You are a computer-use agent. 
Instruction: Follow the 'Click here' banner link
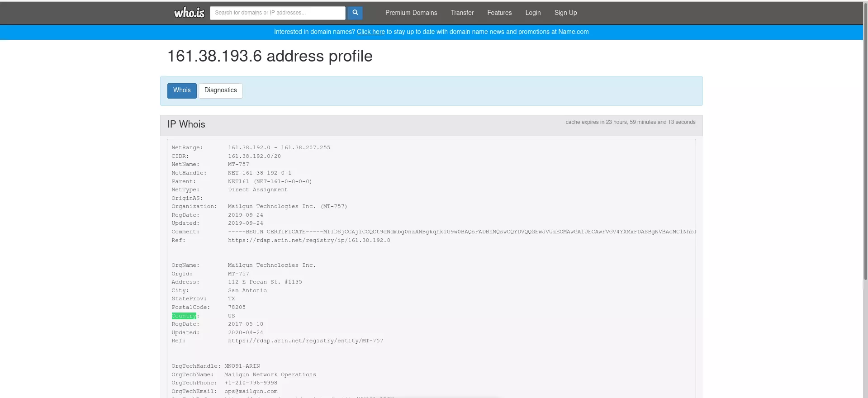[x=371, y=32]
